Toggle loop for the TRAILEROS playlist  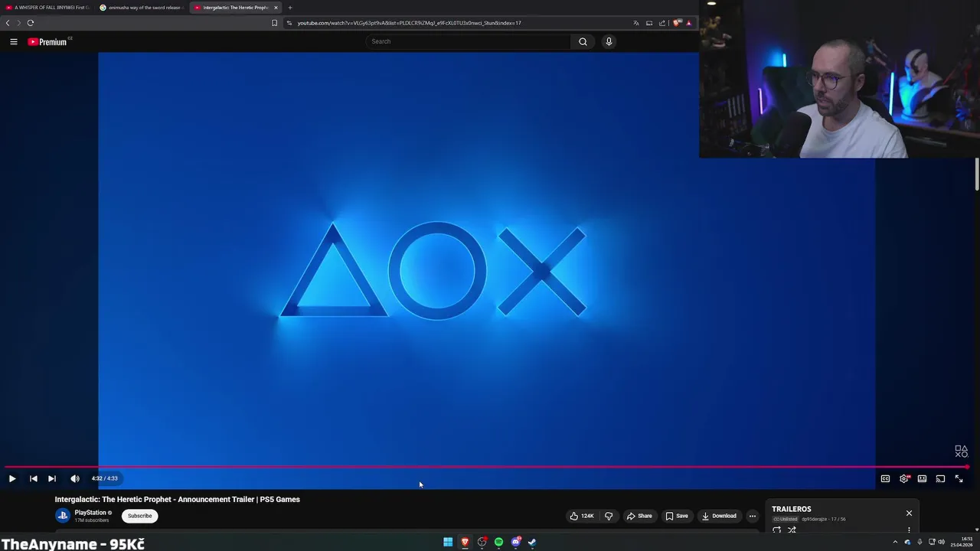(x=777, y=530)
